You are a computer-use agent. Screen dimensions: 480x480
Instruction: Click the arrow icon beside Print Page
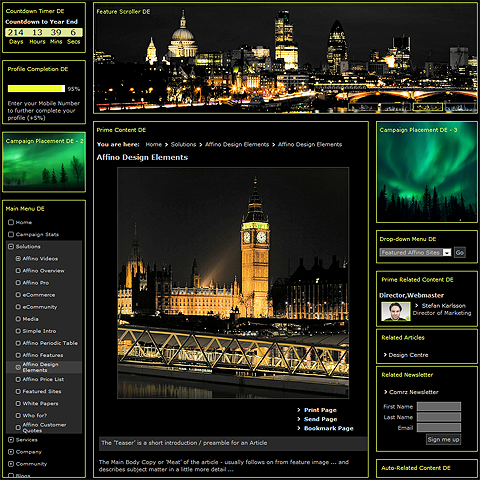click(299, 410)
